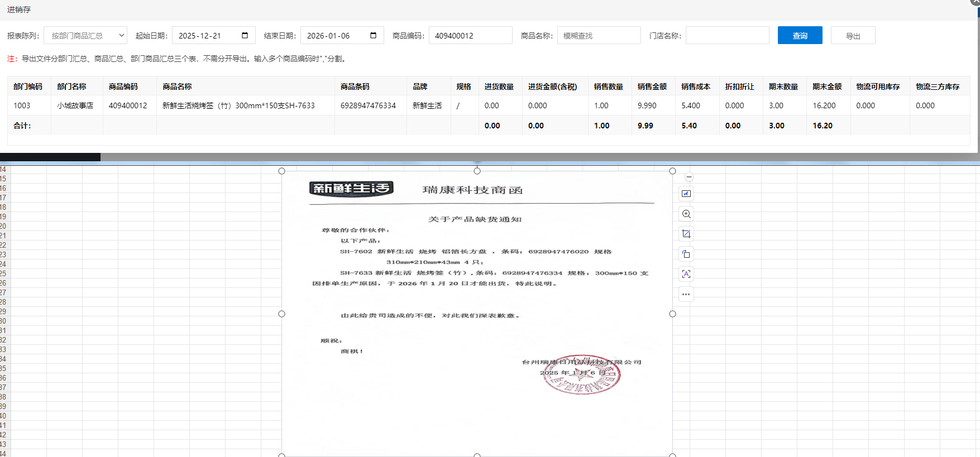980x457 pixels.
Task: Select the crop tool icon
Action: point(686,234)
